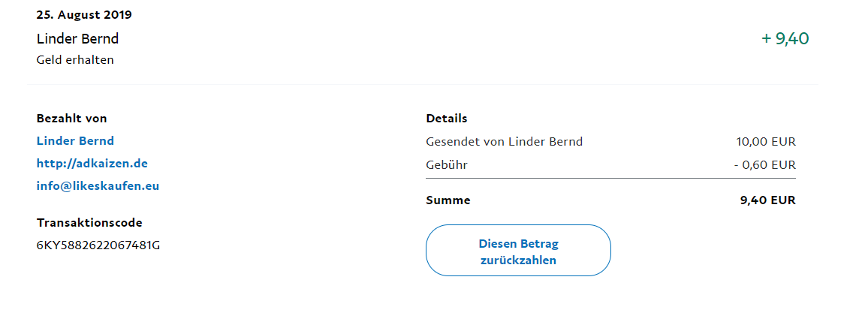Click the 10,00 EUR sent amount
868x310 pixels.
(x=766, y=141)
